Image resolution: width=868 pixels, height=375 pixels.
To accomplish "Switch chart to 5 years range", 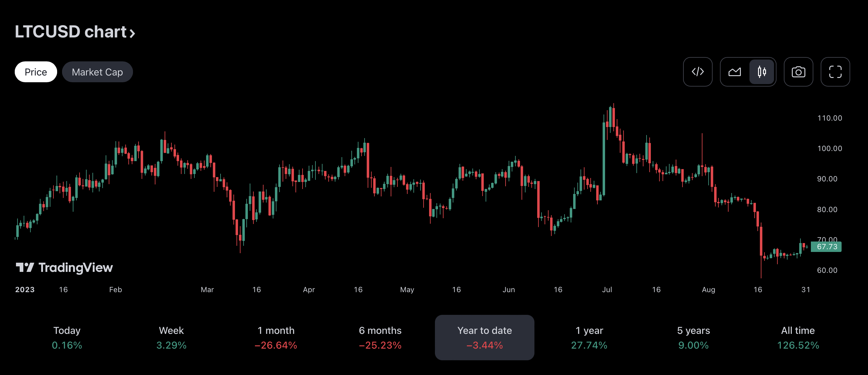I will tap(694, 337).
